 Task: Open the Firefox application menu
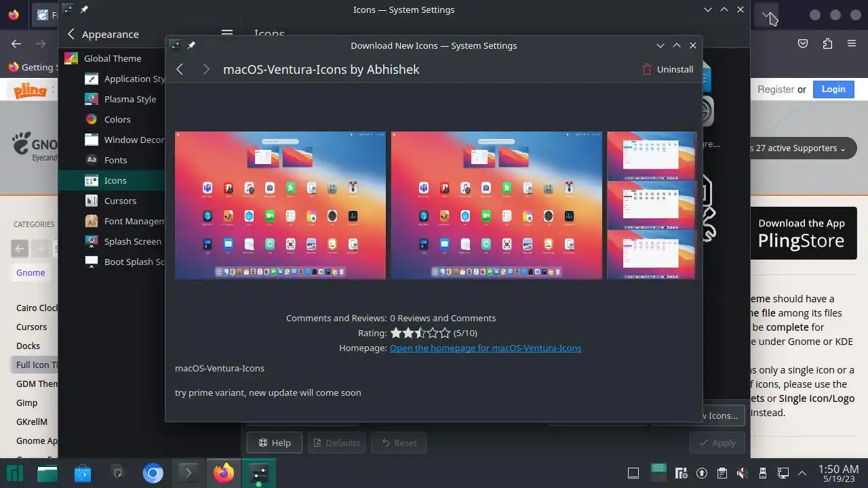pyautogui.click(x=852, y=43)
